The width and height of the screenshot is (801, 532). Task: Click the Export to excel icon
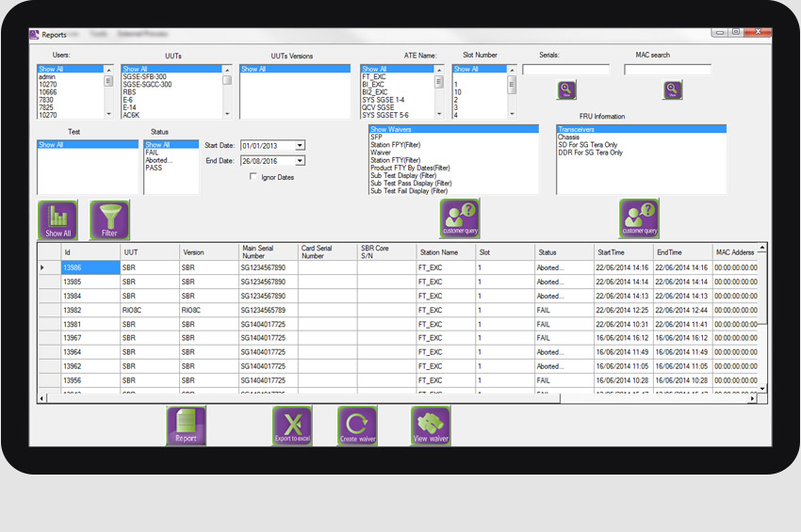coord(292,426)
